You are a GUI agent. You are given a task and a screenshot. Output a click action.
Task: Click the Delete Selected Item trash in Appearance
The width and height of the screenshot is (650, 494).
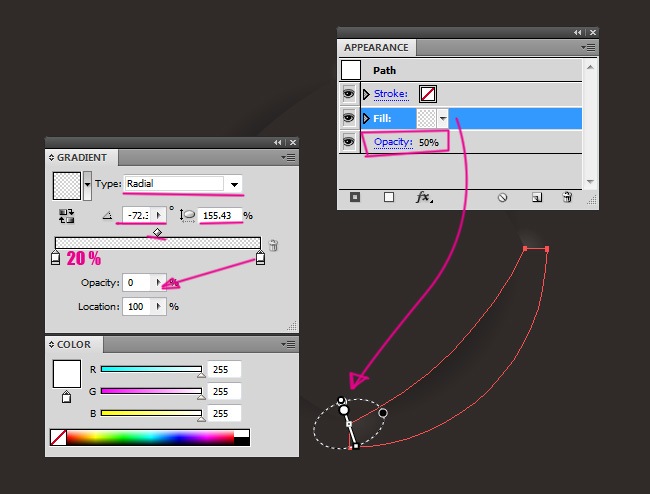[x=567, y=197]
